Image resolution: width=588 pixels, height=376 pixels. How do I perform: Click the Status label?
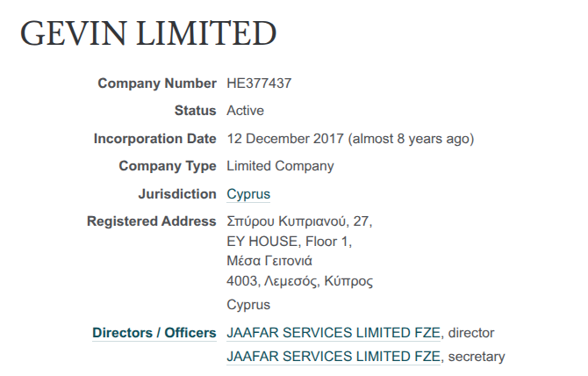(x=195, y=111)
